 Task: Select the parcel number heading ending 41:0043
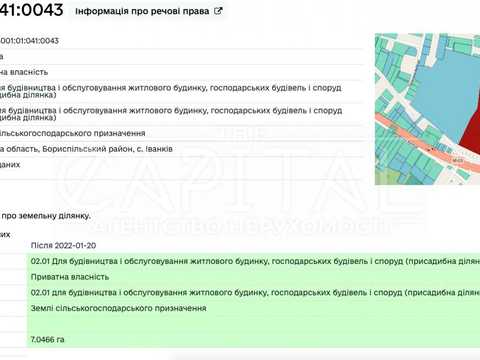32,10
